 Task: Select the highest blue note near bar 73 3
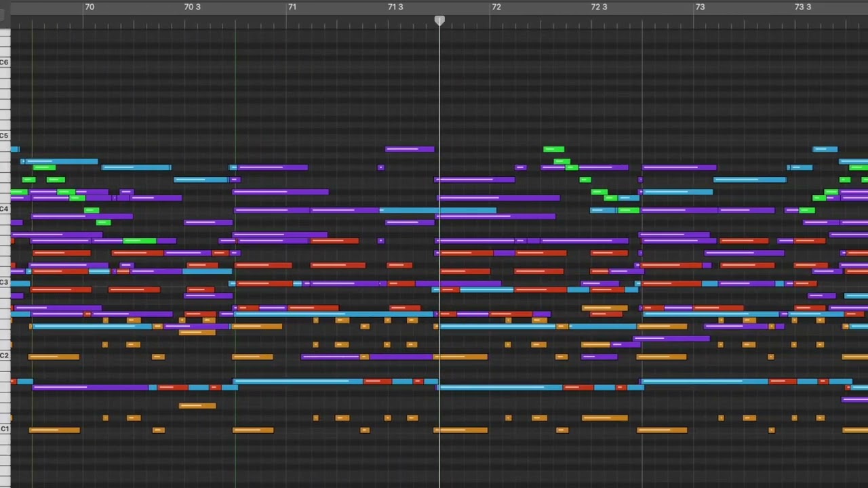(825, 149)
